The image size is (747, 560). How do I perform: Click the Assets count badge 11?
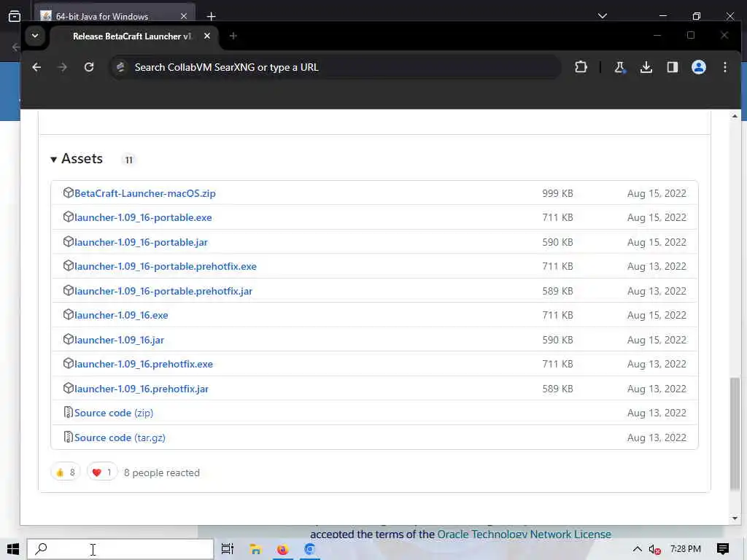pos(128,160)
